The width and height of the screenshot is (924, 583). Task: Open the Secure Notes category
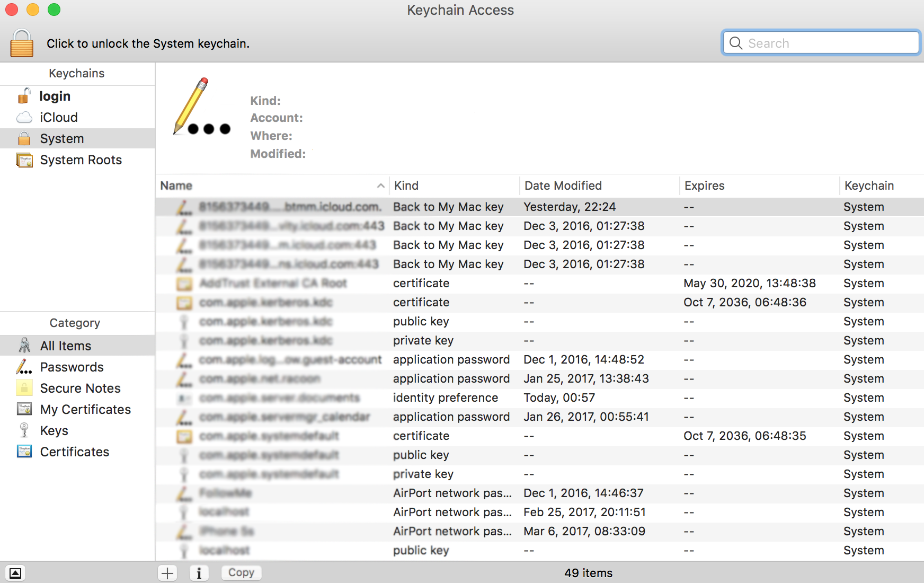80,388
